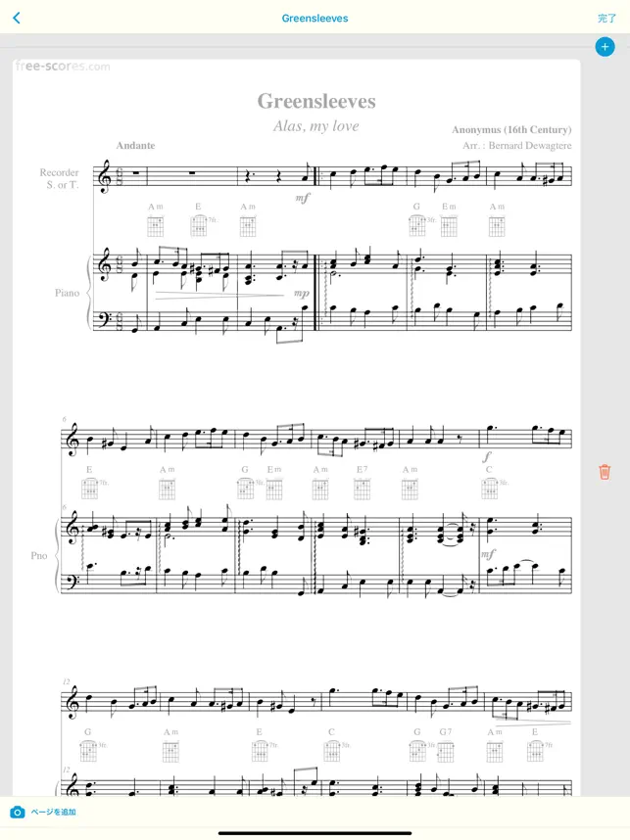This screenshot has height=840, width=630.
Task: Select the Pno abbreviated staff label
Action: 38,555
